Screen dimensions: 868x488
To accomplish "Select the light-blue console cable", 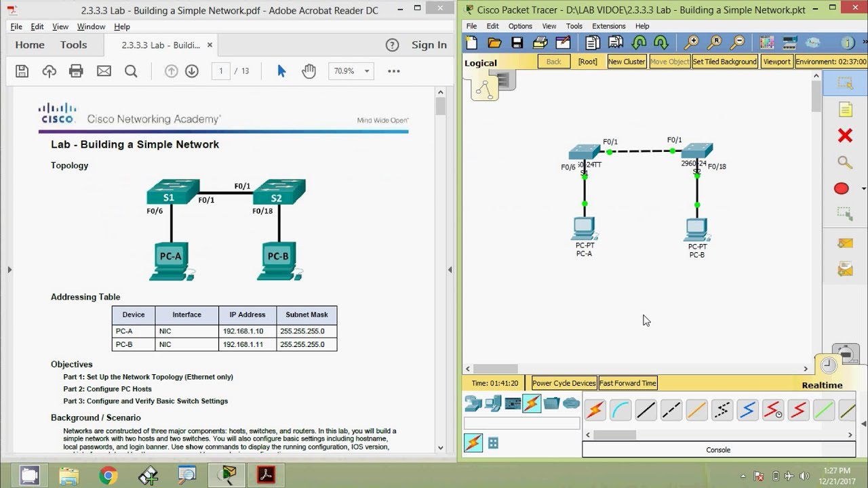I will (620, 410).
